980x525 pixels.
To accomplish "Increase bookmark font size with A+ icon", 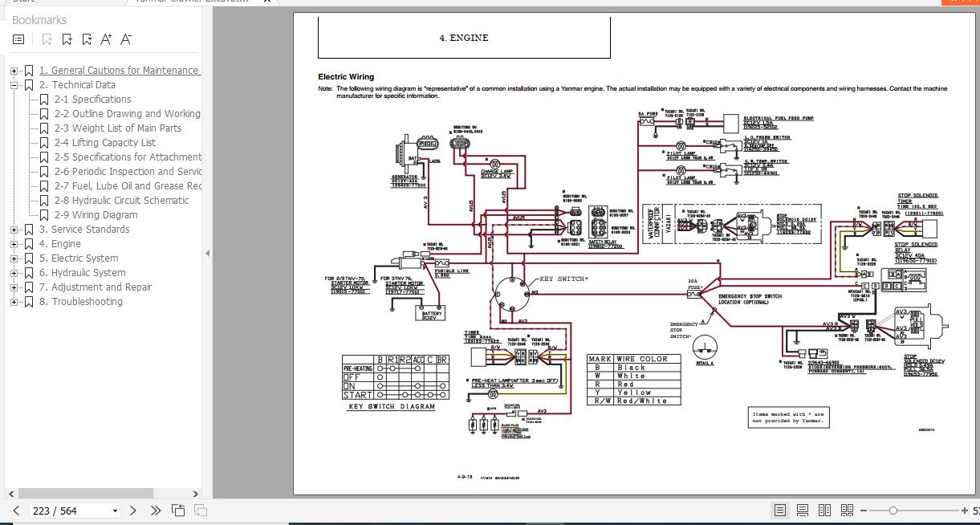I will [106, 39].
